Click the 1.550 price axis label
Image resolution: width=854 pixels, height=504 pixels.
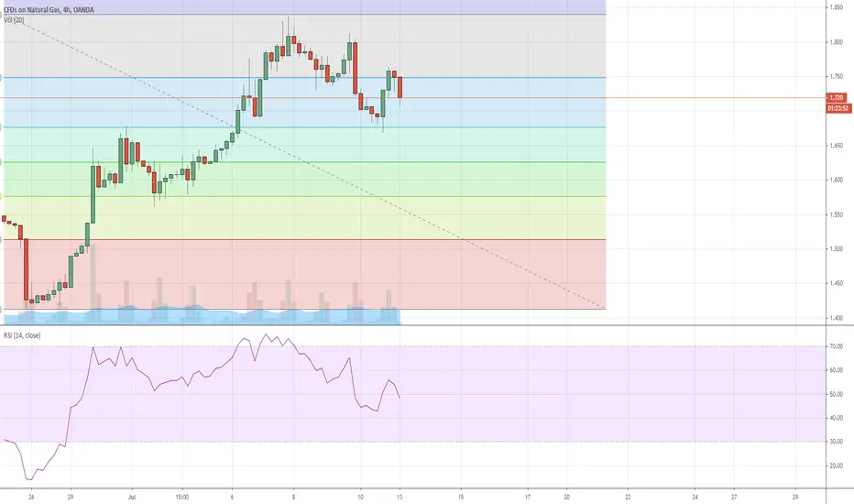(836, 214)
